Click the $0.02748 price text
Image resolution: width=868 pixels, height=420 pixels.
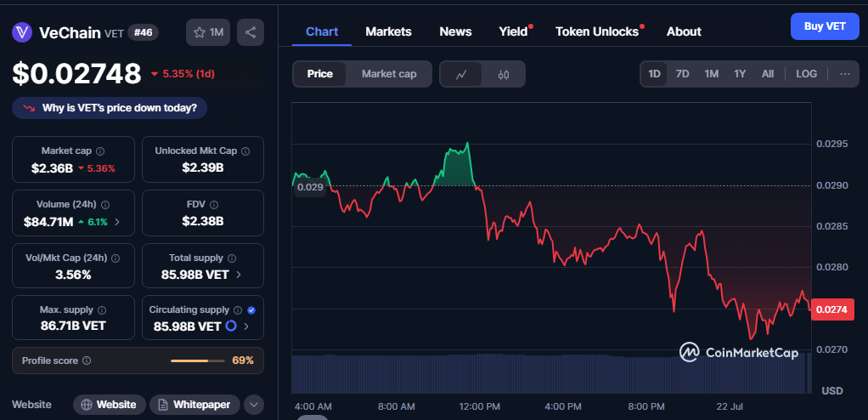77,73
